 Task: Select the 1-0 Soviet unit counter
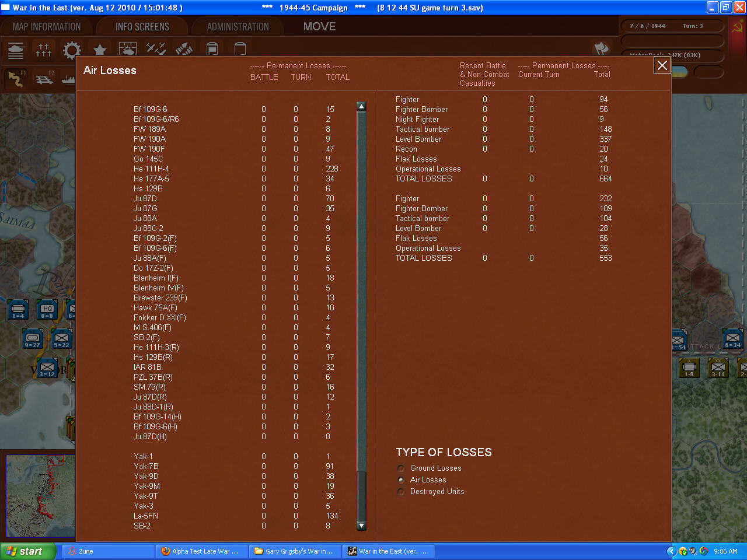coord(689,368)
